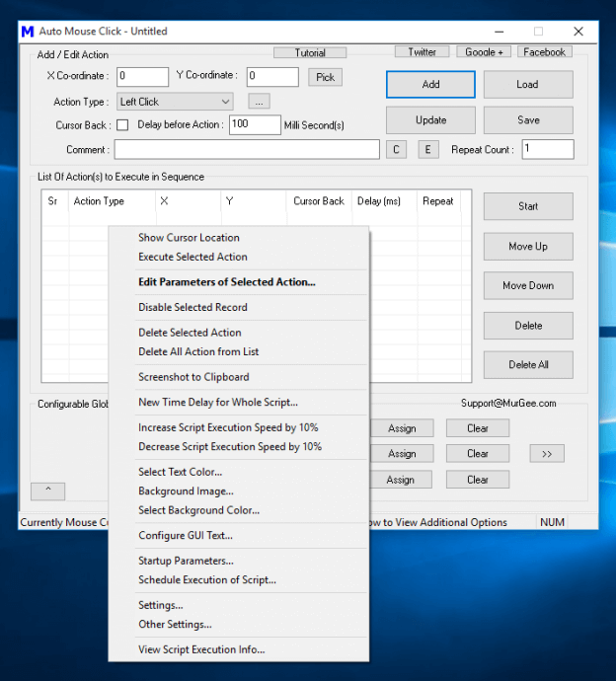Viewport: 616px width, 681px height.
Task: Click the topmost Clear button
Action: pos(478,428)
